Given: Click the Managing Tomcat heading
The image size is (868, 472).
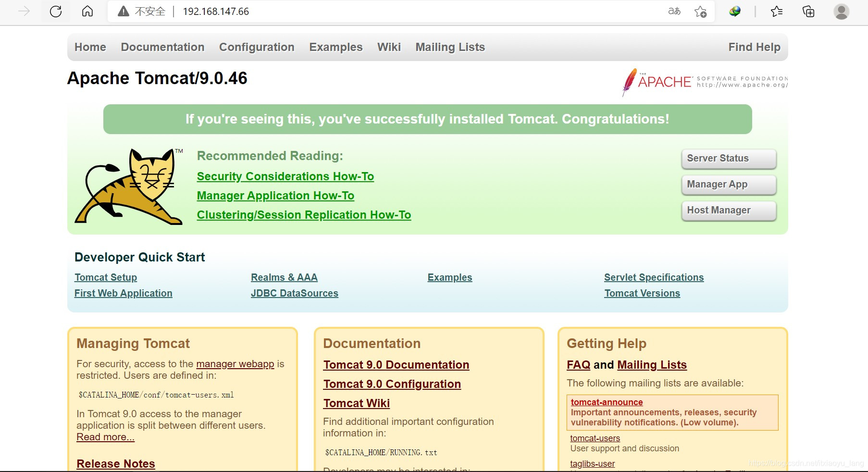Looking at the screenshot, I should coord(133,344).
